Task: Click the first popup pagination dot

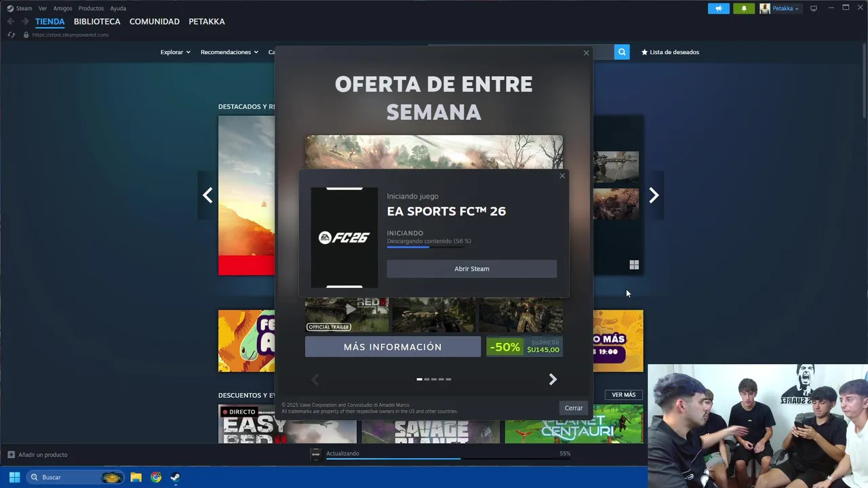Action: (419, 380)
